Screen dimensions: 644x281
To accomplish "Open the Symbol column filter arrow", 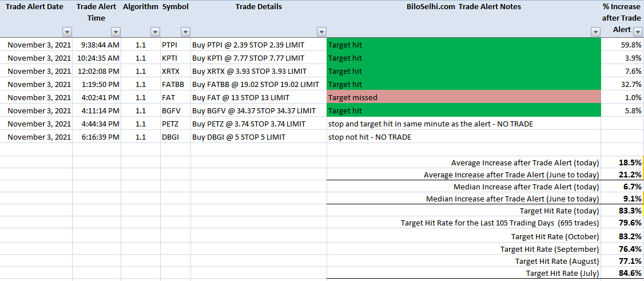I will tap(186, 32).
